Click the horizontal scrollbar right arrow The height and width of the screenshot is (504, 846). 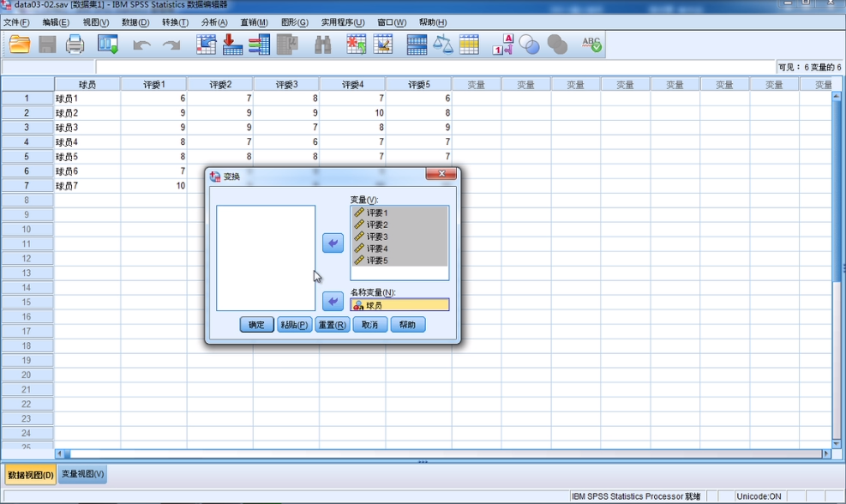click(x=826, y=453)
